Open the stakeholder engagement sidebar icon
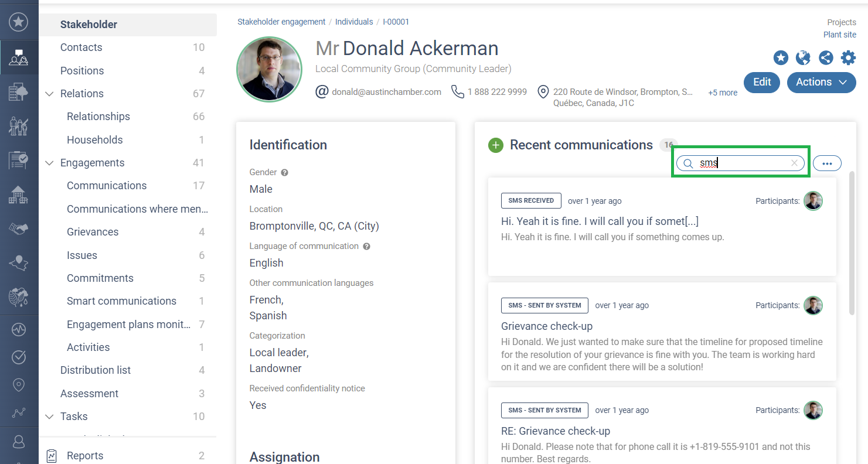The width and height of the screenshot is (868, 464). pos(19,57)
